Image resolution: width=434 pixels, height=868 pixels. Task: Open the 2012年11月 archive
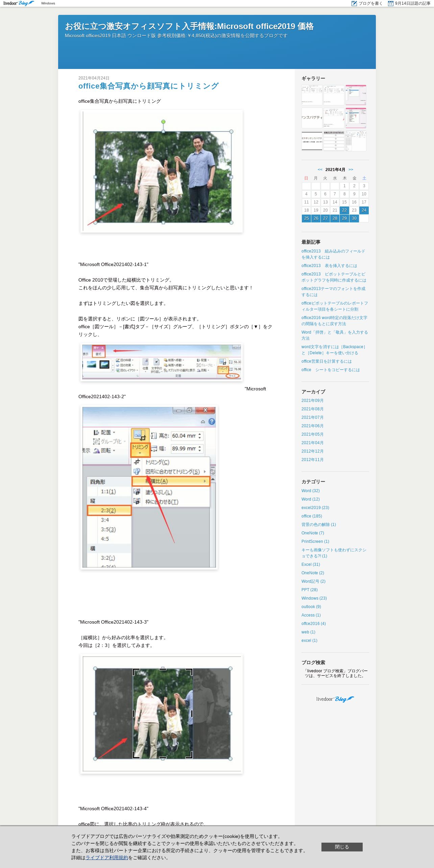(x=312, y=460)
